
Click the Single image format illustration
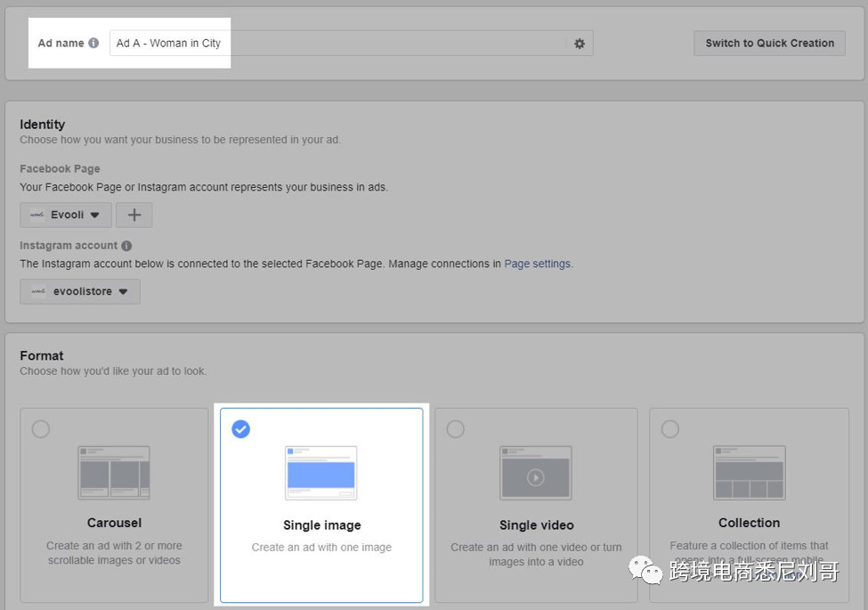320,473
